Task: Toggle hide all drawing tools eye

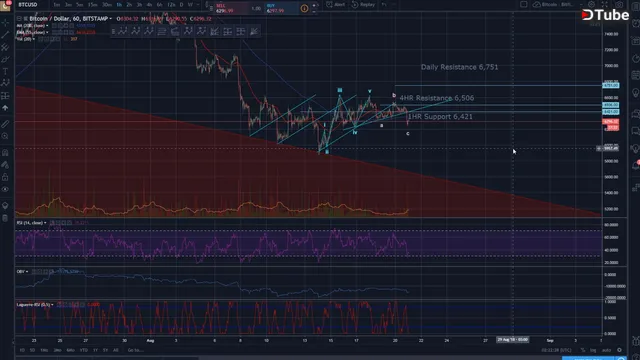Action: coord(5,189)
